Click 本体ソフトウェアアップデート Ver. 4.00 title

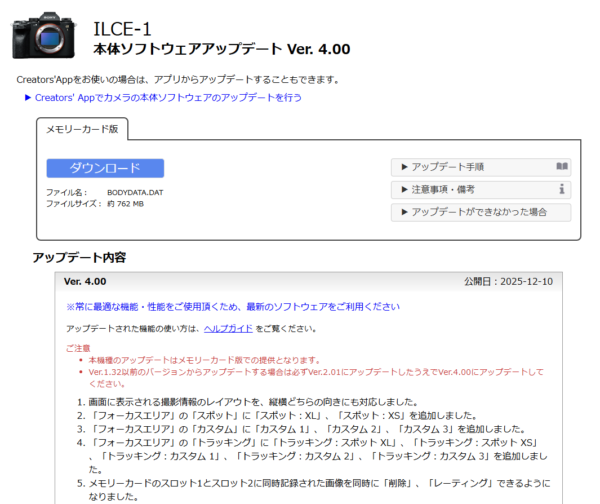tap(222, 49)
